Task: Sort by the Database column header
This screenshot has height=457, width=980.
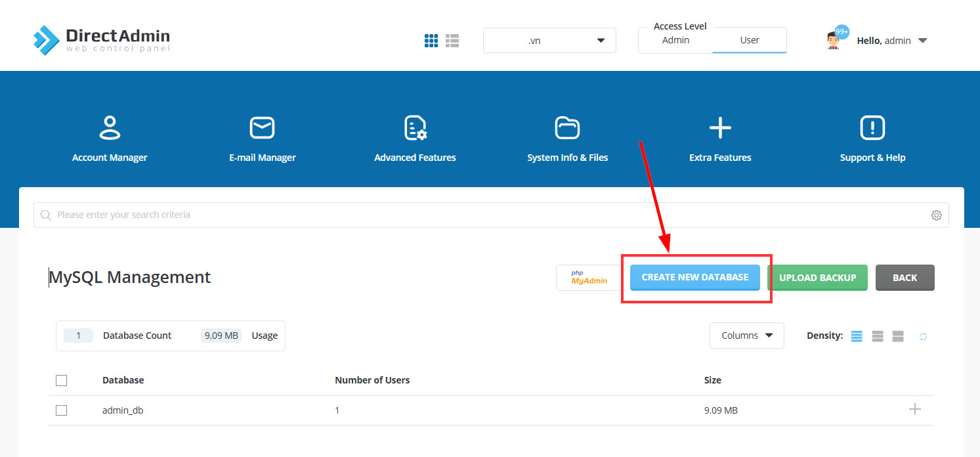Action: coord(123,380)
